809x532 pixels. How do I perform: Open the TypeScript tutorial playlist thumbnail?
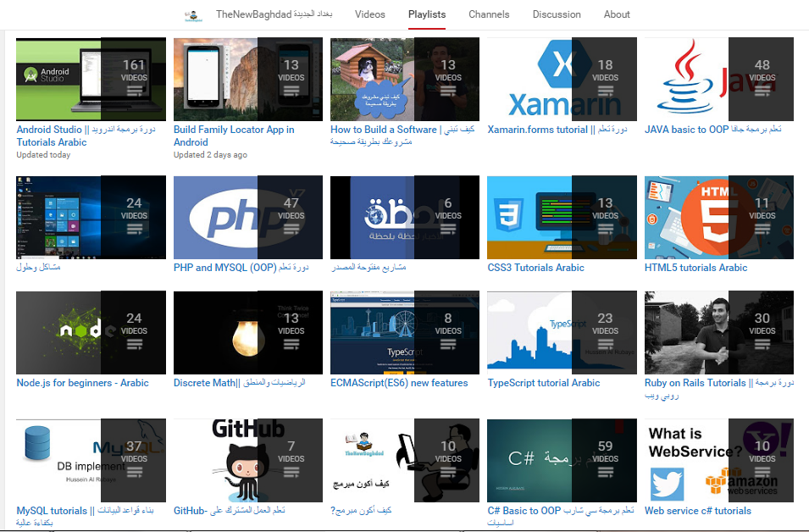point(562,332)
